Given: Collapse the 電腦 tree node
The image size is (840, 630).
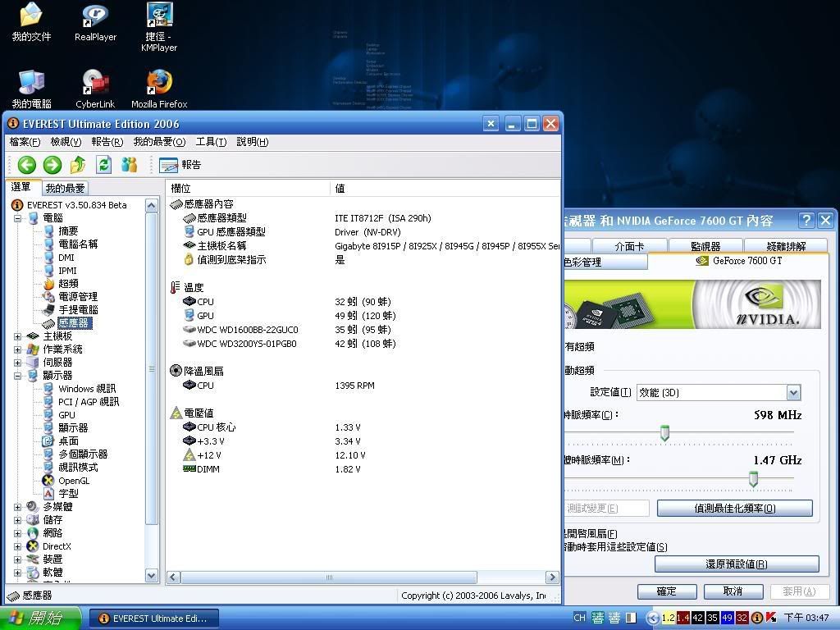Looking at the screenshot, I should coord(18,218).
